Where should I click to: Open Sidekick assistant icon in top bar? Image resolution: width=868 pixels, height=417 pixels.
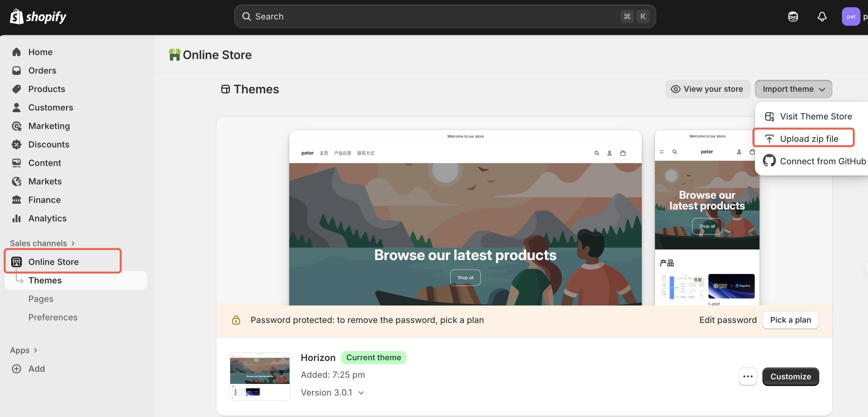pyautogui.click(x=793, y=16)
